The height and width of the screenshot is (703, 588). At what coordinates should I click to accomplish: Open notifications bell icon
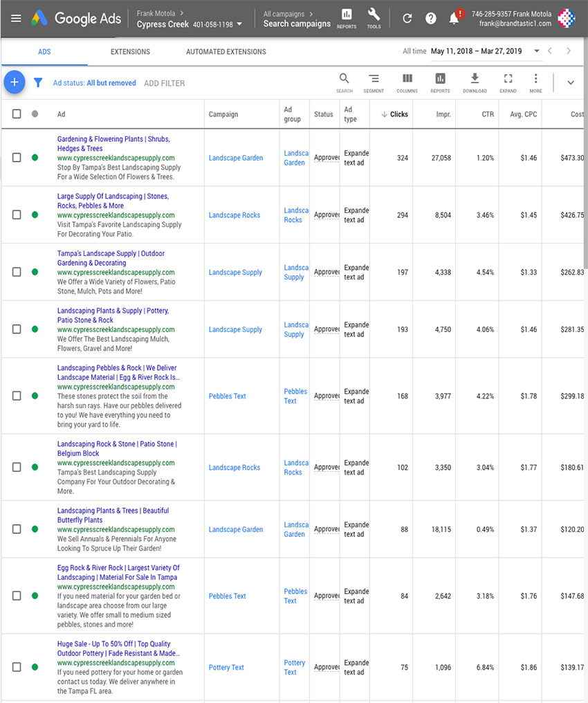(x=454, y=18)
